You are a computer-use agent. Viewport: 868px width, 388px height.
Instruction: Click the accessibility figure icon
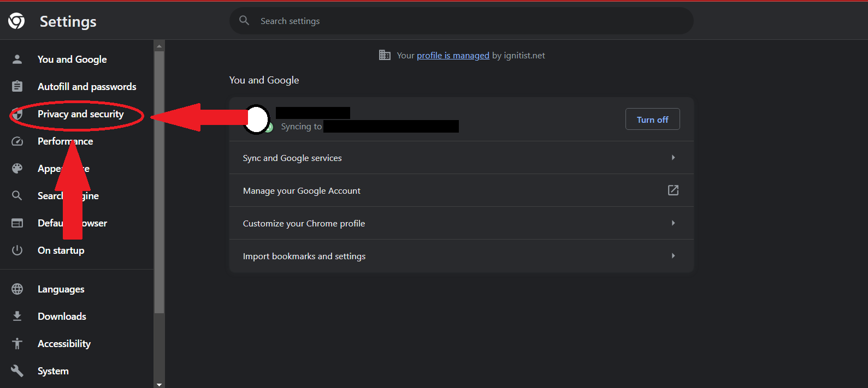[x=17, y=343]
